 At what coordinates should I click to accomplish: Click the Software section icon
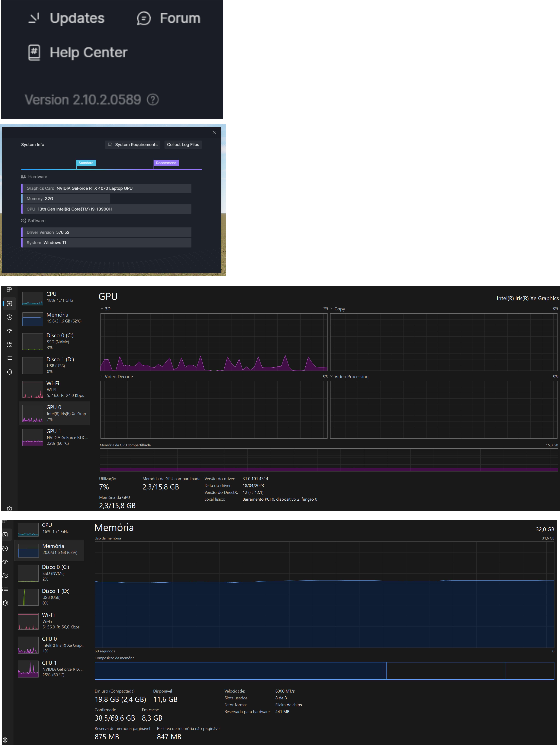[x=24, y=221]
